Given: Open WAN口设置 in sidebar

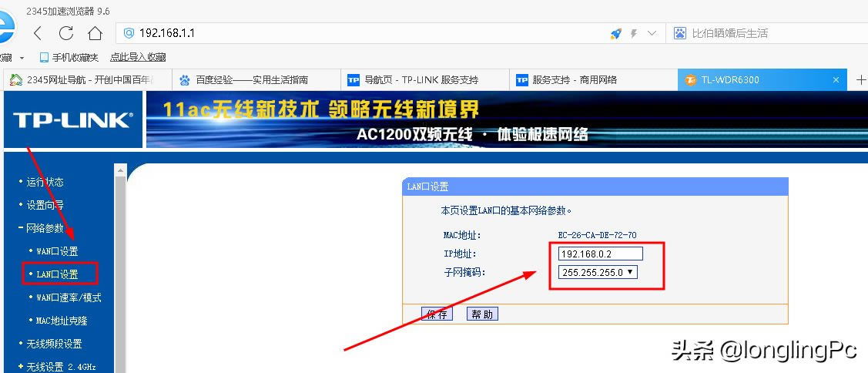Looking at the screenshot, I should (57, 251).
